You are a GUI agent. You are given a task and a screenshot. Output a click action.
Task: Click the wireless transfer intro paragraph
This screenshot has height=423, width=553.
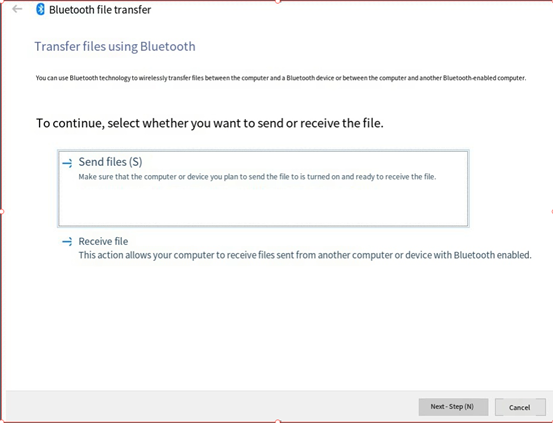(x=281, y=78)
